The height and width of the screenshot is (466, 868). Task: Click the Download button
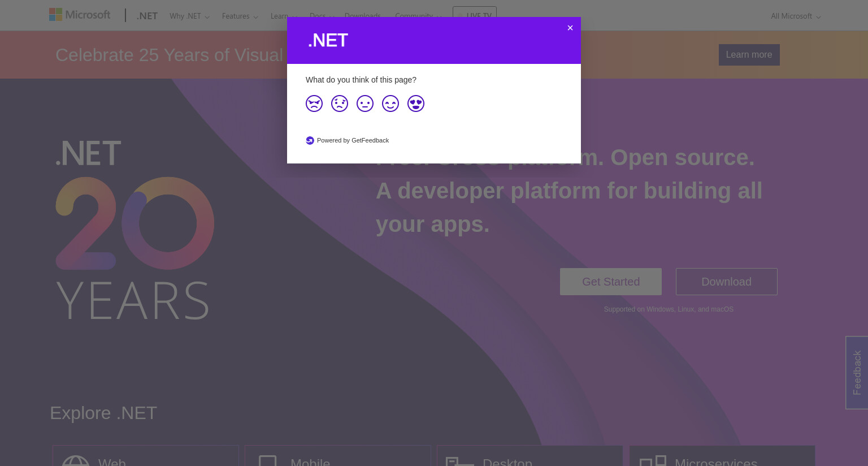point(727,282)
